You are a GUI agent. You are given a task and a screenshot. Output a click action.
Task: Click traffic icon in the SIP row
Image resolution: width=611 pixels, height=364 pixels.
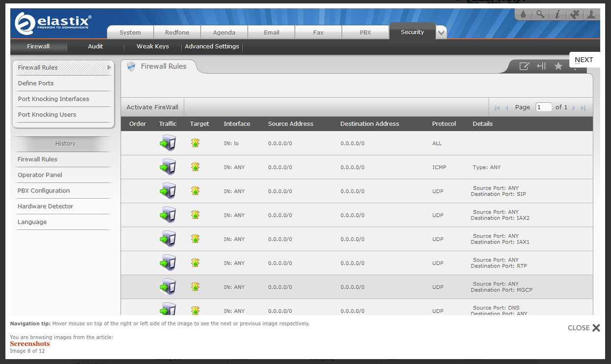tap(168, 191)
